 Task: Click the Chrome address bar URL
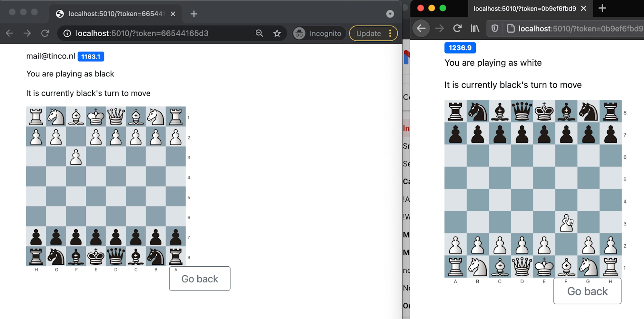[x=142, y=33]
